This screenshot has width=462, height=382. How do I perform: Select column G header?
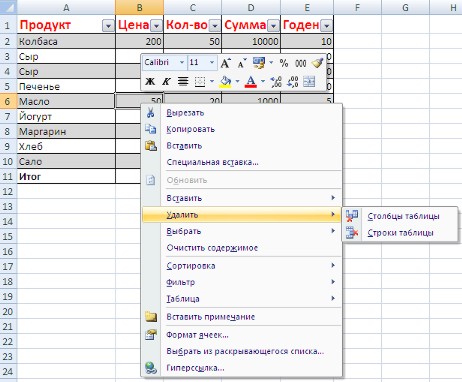pos(405,7)
